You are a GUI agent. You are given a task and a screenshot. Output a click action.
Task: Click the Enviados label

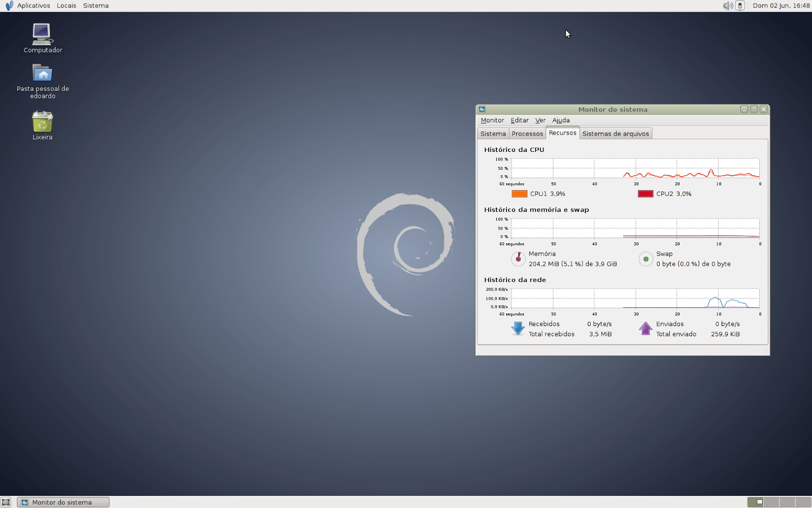click(x=670, y=324)
